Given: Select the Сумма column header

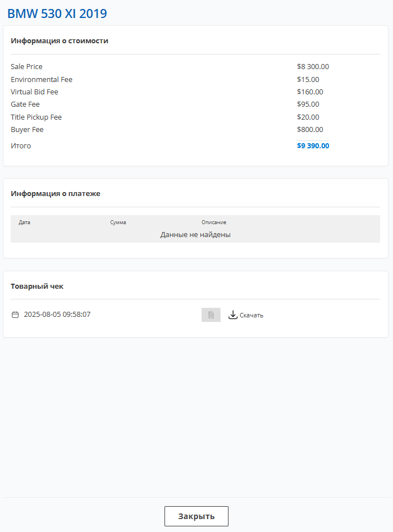Looking at the screenshot, I should click(x=118, y=222).
